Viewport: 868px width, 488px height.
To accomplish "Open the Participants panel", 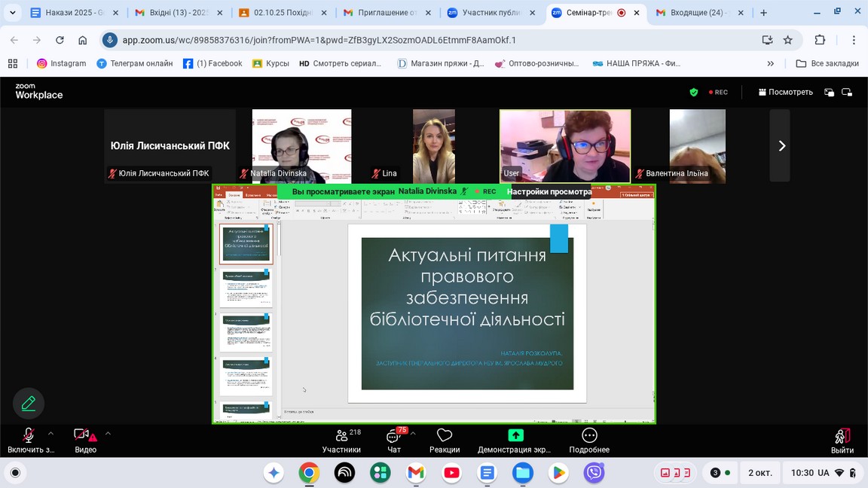I will pyautogui.click(x=341, y=441).
